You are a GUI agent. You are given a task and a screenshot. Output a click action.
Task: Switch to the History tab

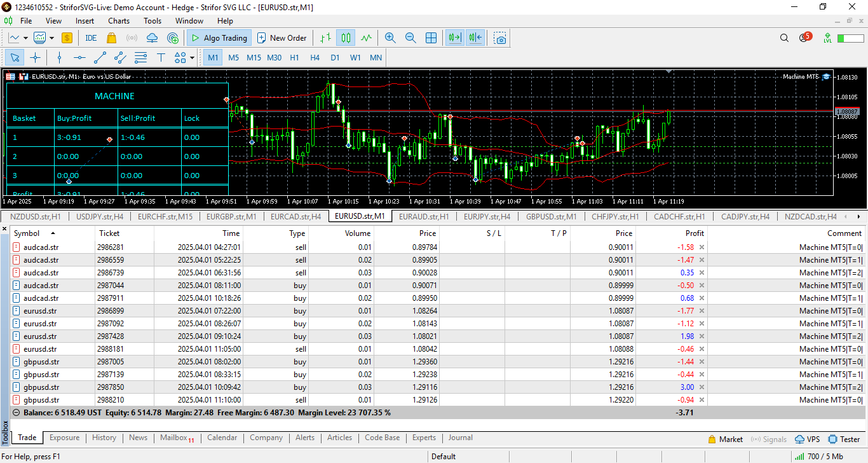coord(104,438)
